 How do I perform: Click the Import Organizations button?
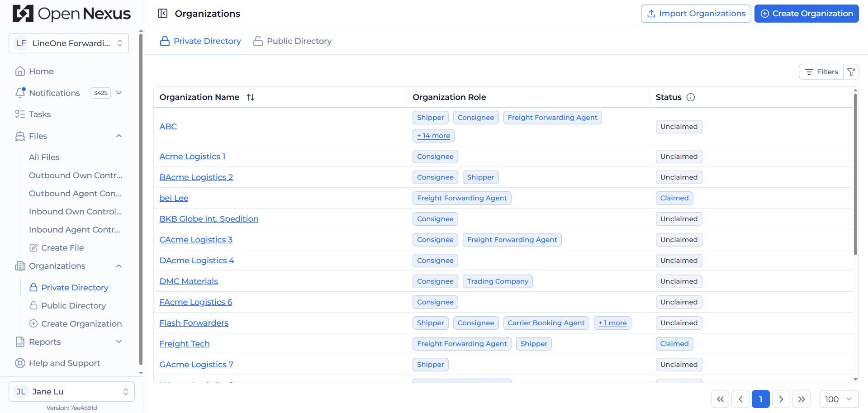pos(696,14)
